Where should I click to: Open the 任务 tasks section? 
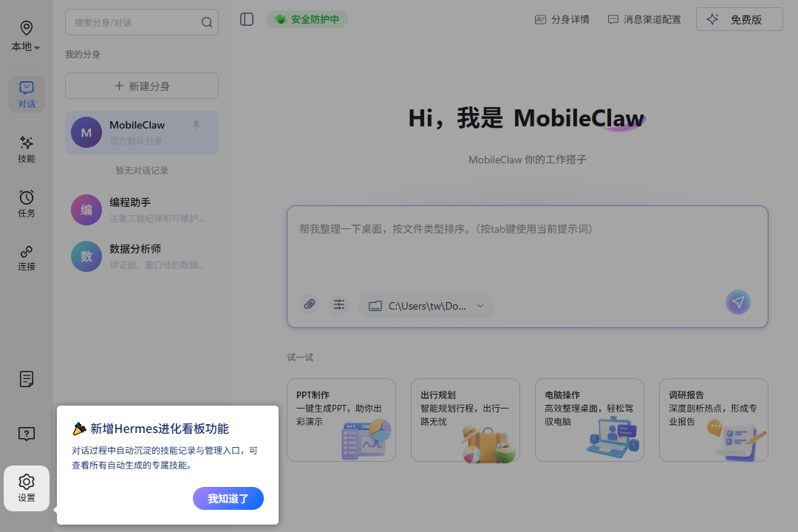(27, 204)
